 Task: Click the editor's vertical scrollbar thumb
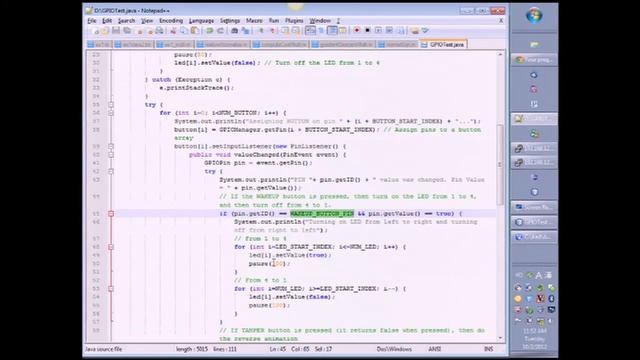pos(500,165)
